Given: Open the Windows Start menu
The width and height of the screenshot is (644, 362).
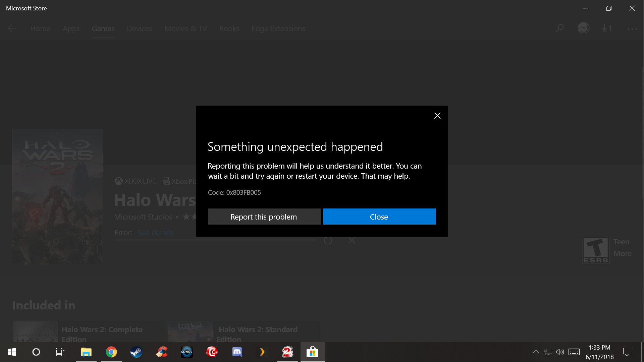Looking at the screenshot, I should 12,352.
